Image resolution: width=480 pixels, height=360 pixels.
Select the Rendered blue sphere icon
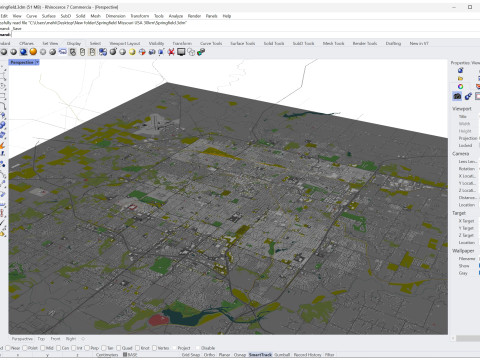point(23,52)
